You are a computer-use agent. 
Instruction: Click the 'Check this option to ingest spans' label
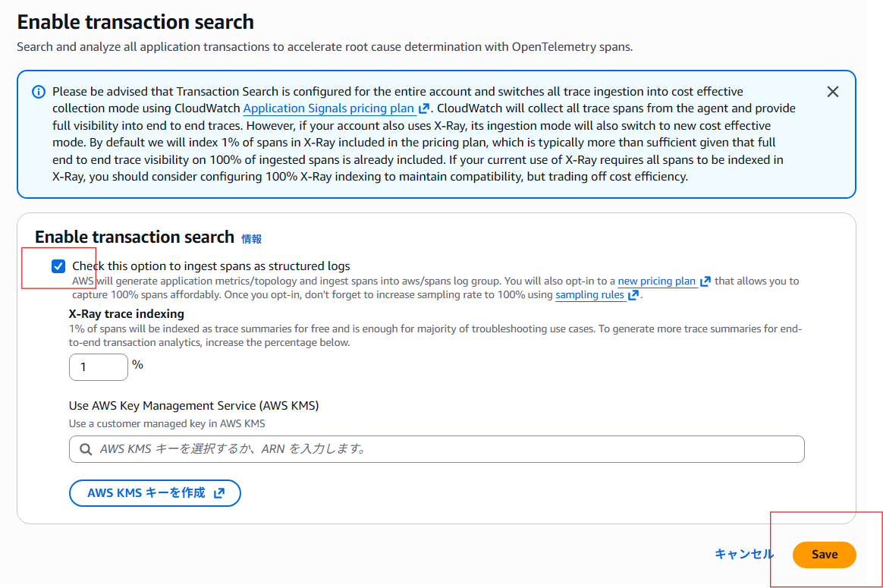pyautogui.click(x=211, y=266)
